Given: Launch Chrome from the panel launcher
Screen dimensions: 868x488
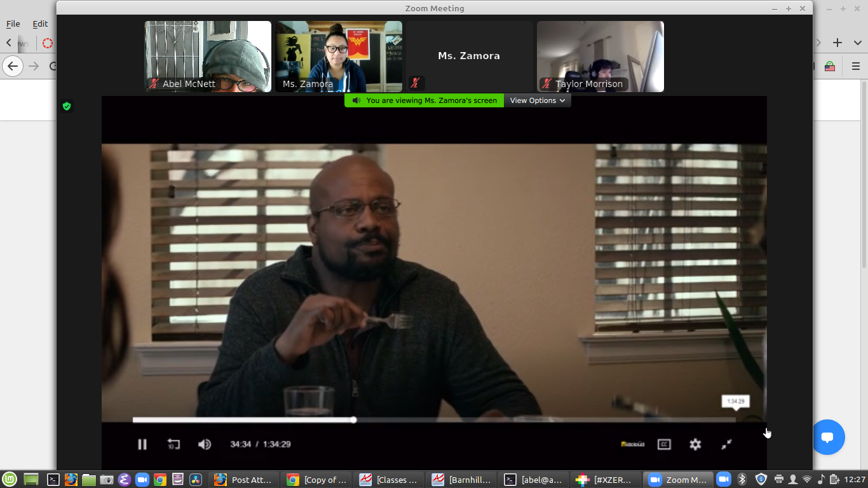Looking at the screenshot, I should click(x=160, y=480).
